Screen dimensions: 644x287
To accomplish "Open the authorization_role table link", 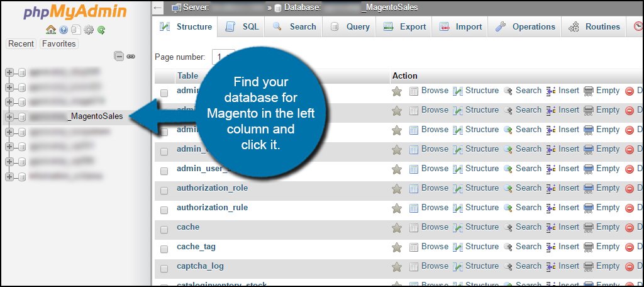I will coord(213,188).
